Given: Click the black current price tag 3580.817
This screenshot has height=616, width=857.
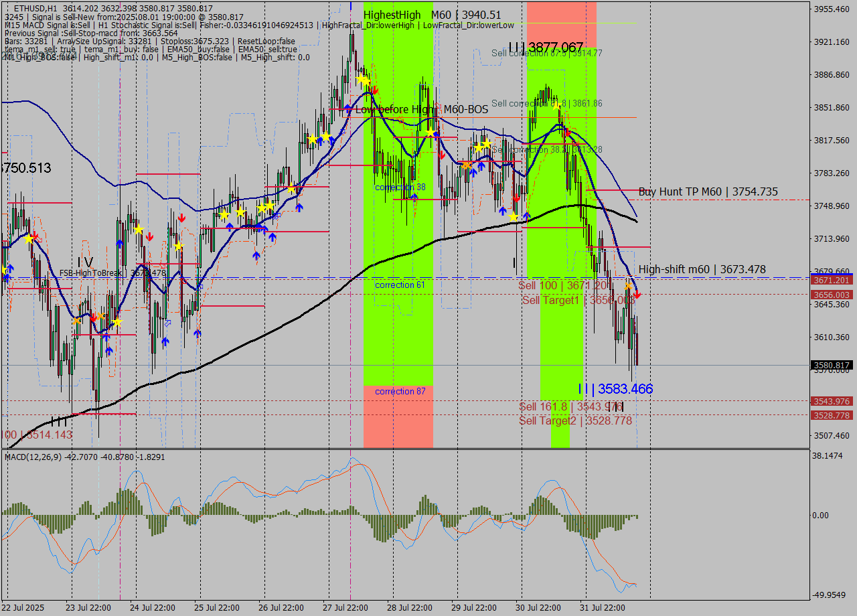Looking at the screenshot, I should click(831, 366).
